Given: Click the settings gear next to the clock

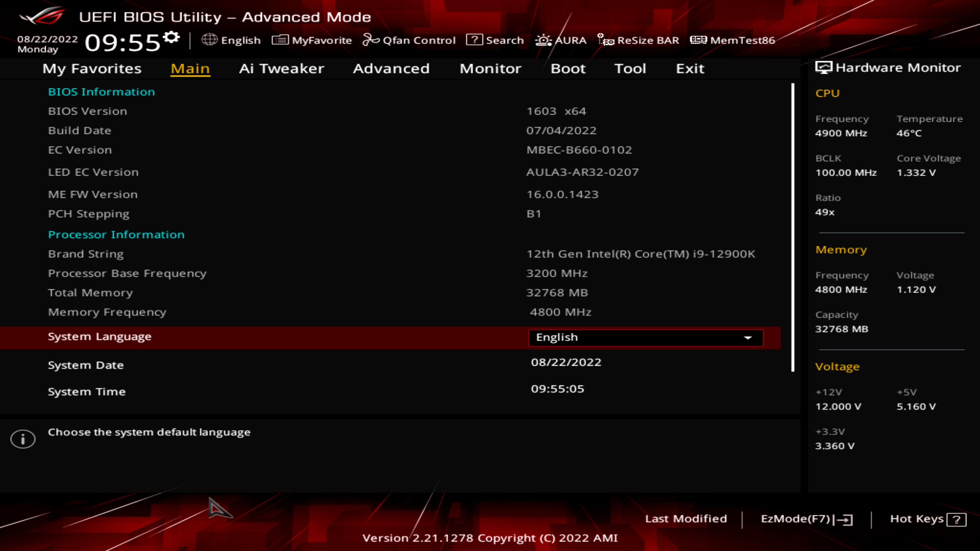Looking at the screenshot, I should point(171,37).
